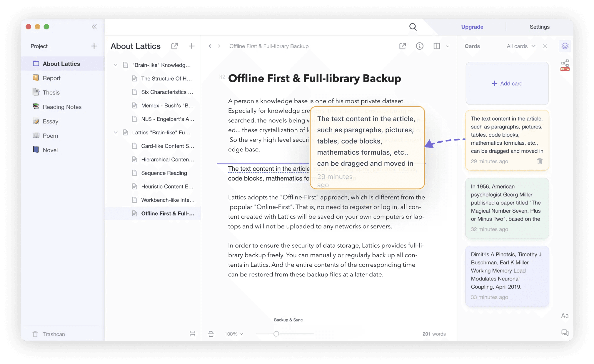Open NLS - Engelbart's document
This screenshot has width=594, height=364.
pyautogui.click(x=153, y=119)
